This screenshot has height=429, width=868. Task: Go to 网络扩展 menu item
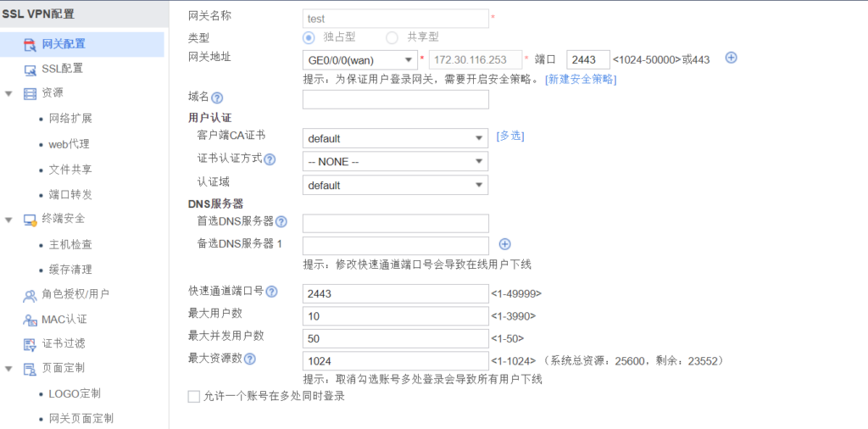70,119
